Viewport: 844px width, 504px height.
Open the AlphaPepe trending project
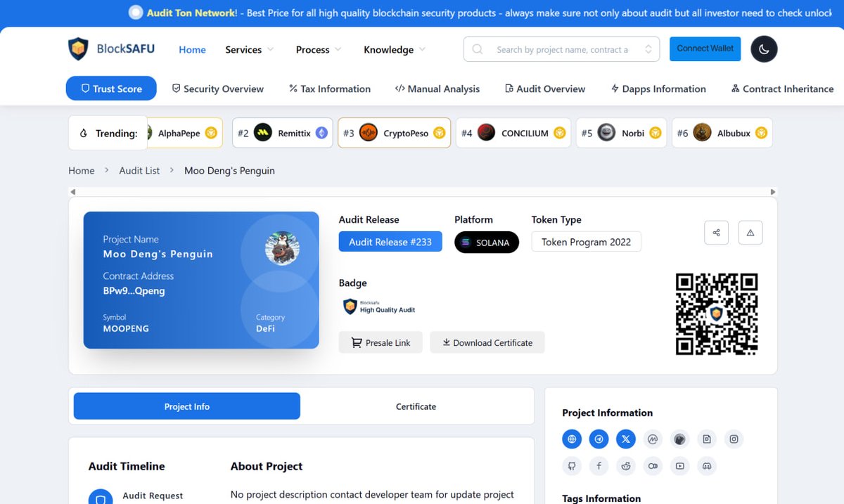(184, 133)
